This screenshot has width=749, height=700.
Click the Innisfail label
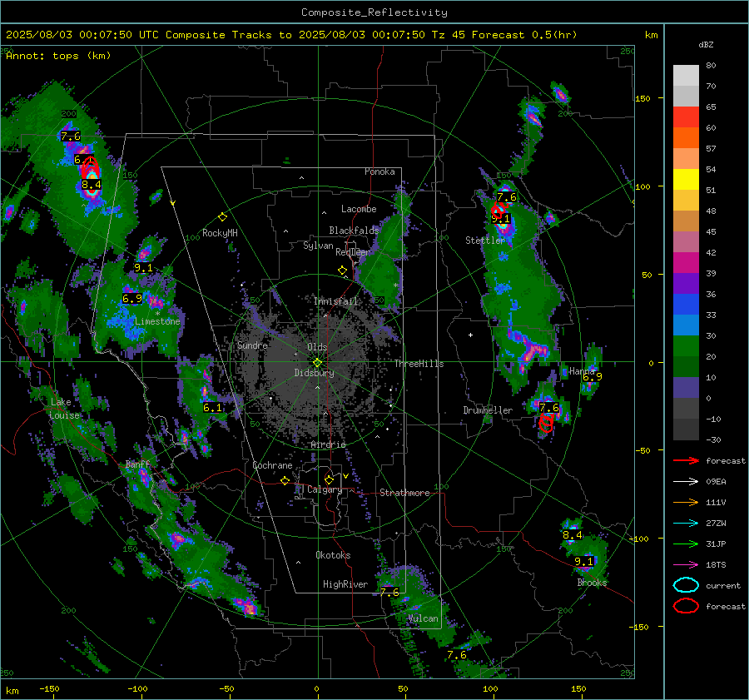click(335, 301)
